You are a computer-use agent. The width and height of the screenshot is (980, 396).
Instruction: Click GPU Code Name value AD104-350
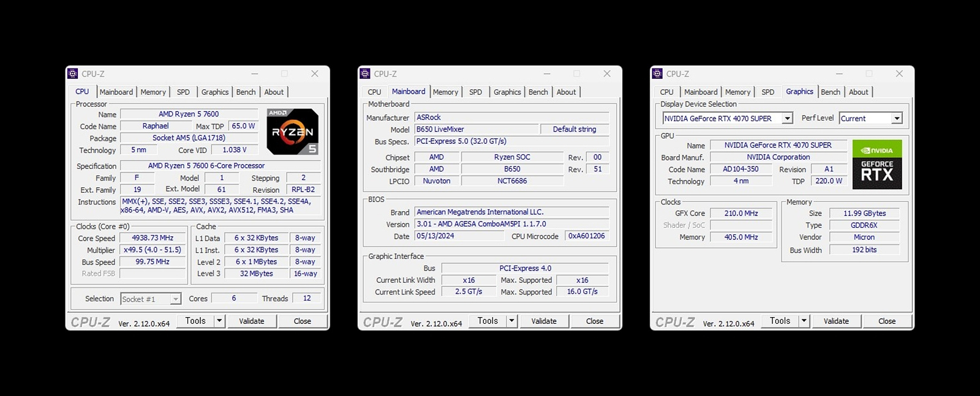741,170
